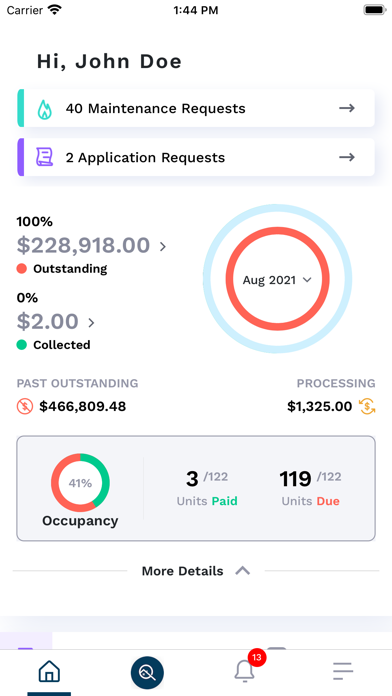Tap the red Outstanding legend dot
Viewport: 392px width, 696px height.
point(22,269)
